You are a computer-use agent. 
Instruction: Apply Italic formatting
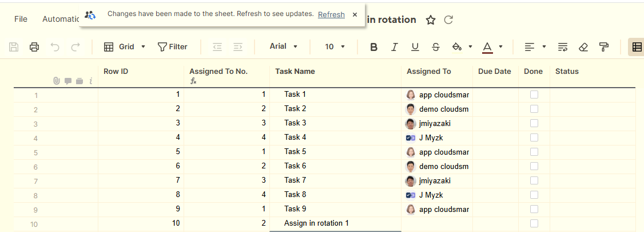coord(394,47)
